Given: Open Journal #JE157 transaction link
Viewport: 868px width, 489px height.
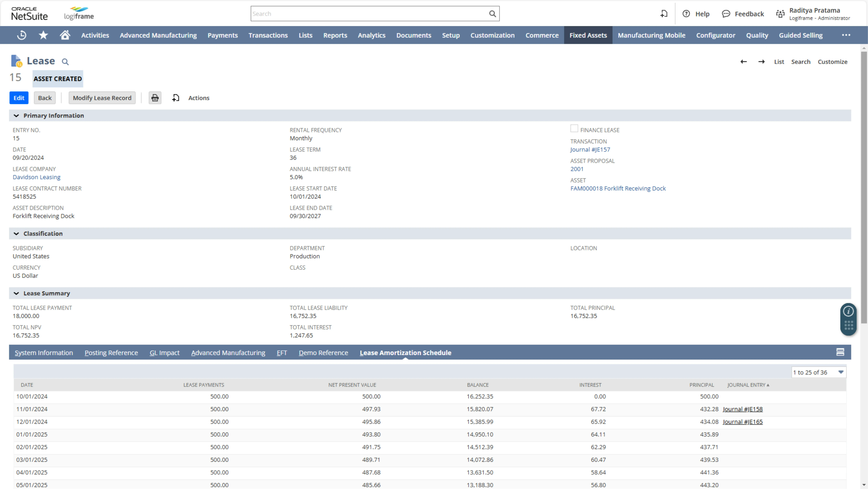Looking at the screenshot, I should tap(590, 149).
